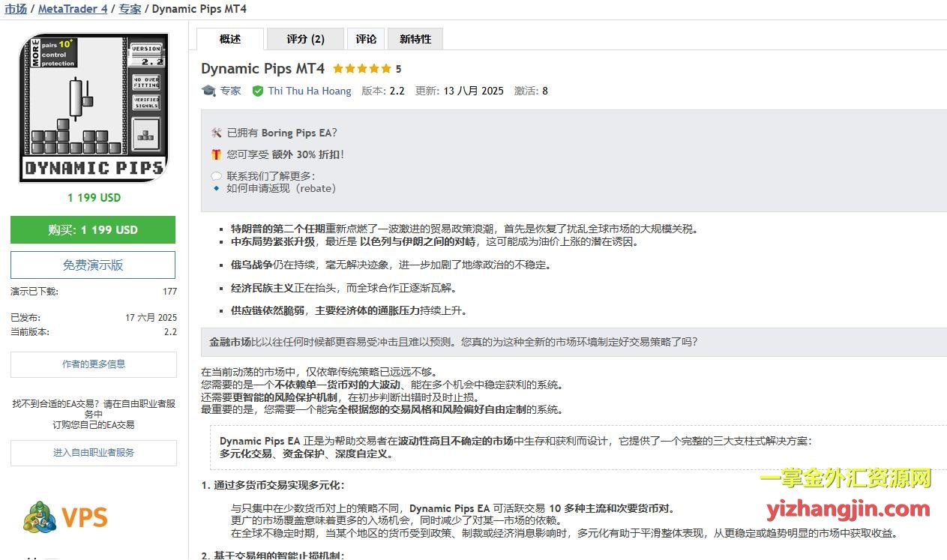Screen dimensions: 947x560
Task: Click the graduation cap expert icon
Action: [x=208, y=91]
